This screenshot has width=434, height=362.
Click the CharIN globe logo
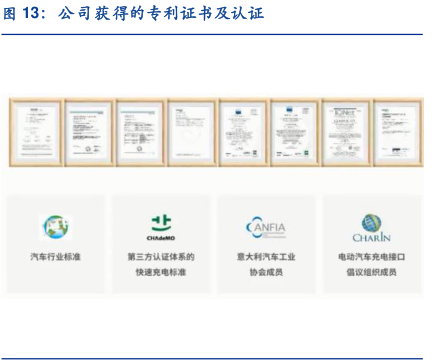[x=371, y=228]
